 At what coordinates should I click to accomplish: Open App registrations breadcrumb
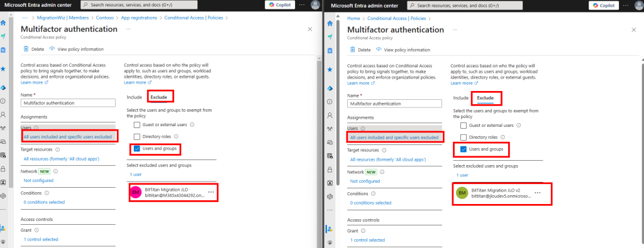[x=139, y=18]
